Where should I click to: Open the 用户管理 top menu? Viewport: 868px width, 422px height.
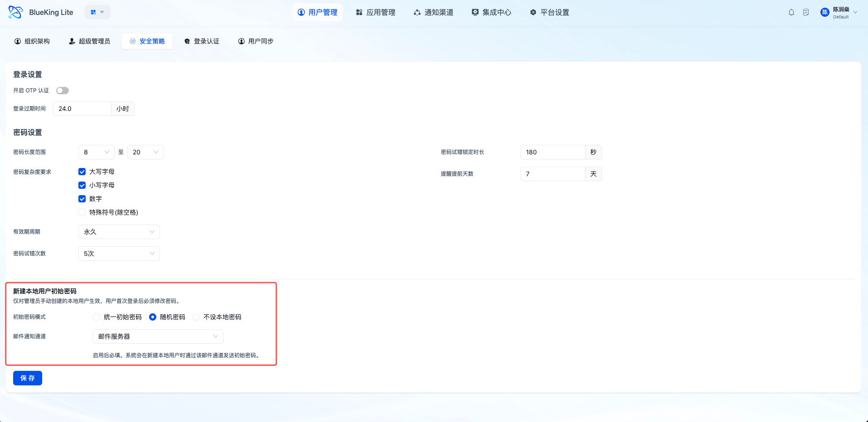318,12
